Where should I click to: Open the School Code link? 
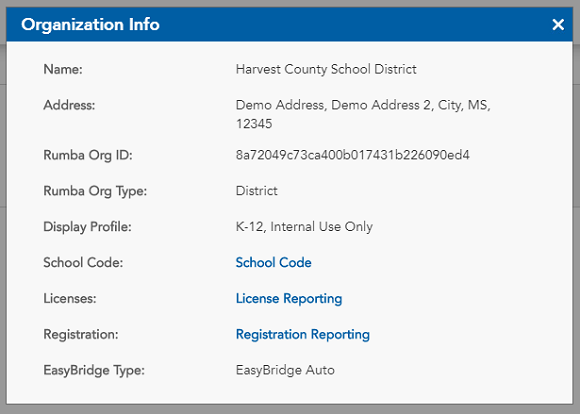(273, 262)
